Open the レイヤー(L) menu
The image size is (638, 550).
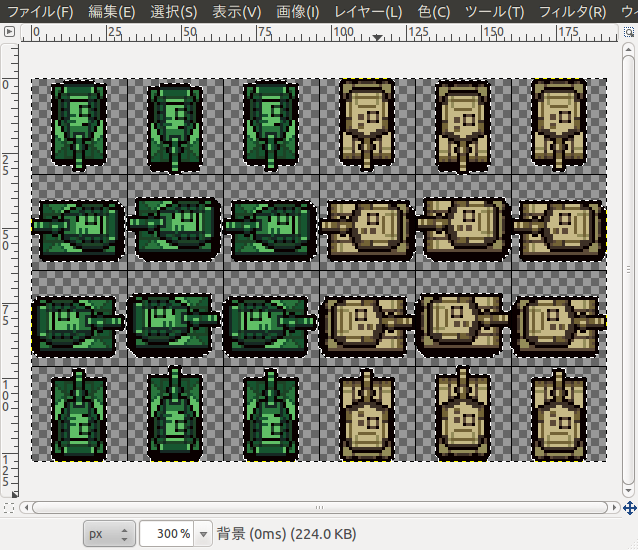pyautogui.click(x=369, y=12)
